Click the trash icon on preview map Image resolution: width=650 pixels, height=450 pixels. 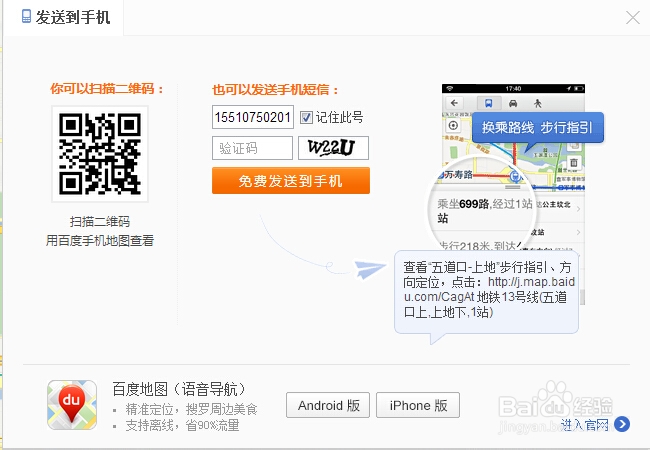(x=574, y=163)
